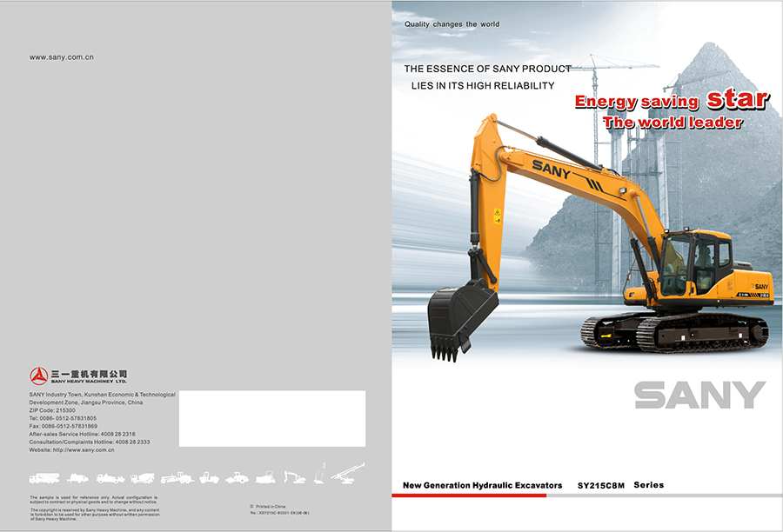Click "Development Zone, Jiangsu Province, China" line
Screen dimensions: 783x532
pyautogui.click(x=86, y=402)
